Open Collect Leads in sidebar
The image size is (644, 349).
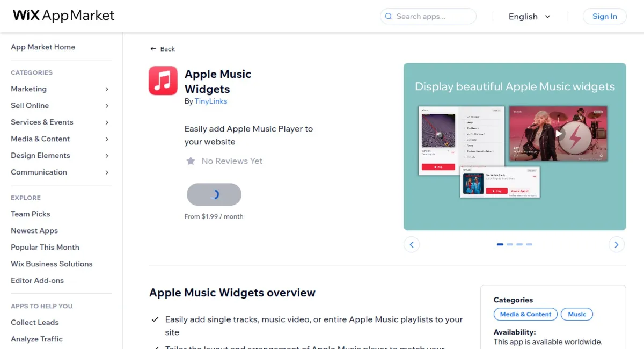click(x=35, y=322)
